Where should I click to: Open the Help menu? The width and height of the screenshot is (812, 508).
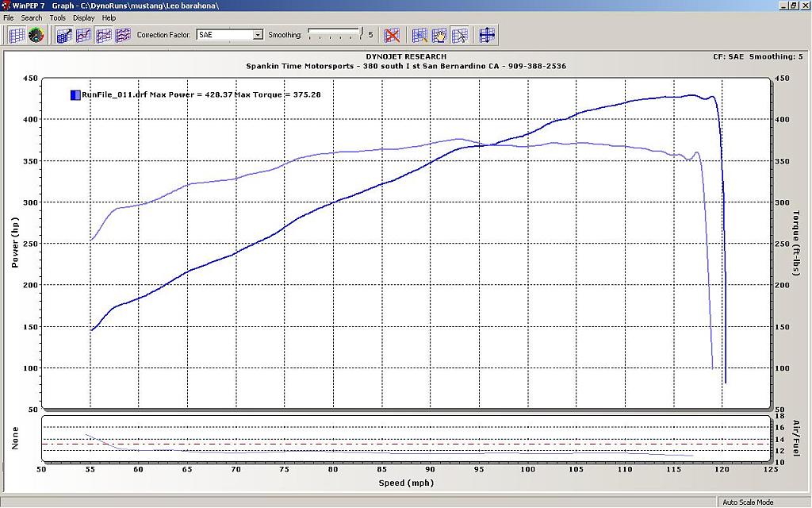pos(109,17)
